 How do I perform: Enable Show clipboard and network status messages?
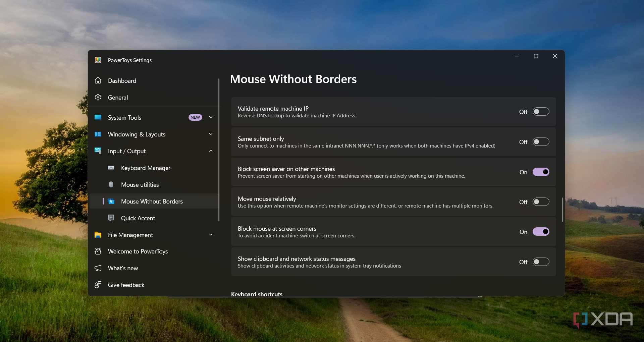coord(541,262)
